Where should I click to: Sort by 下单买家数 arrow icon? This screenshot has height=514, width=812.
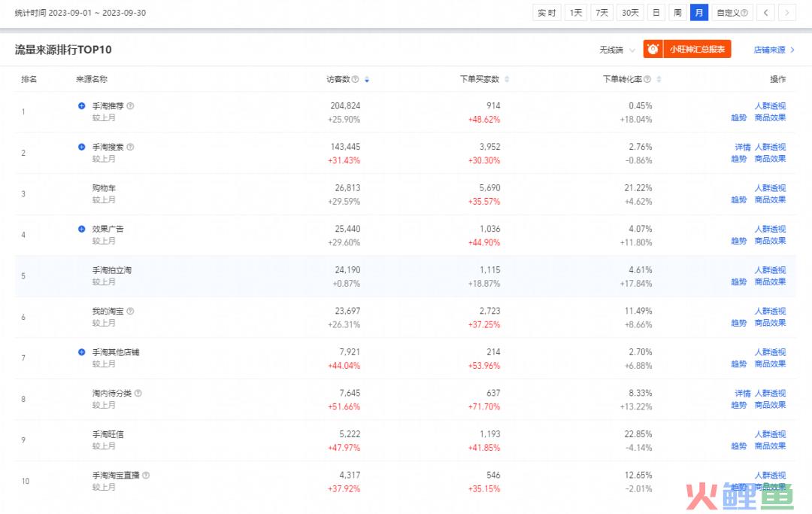(x=507, y=79)
